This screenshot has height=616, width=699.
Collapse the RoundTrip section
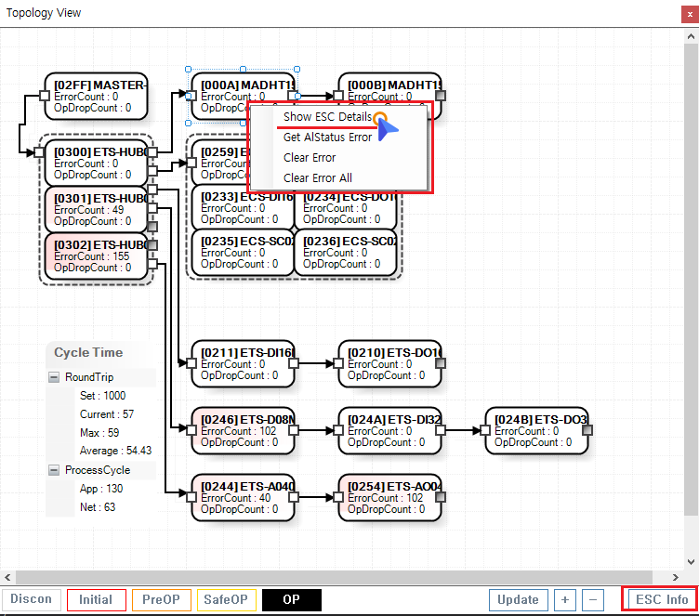pyautogui.click(x=54, y=377)
